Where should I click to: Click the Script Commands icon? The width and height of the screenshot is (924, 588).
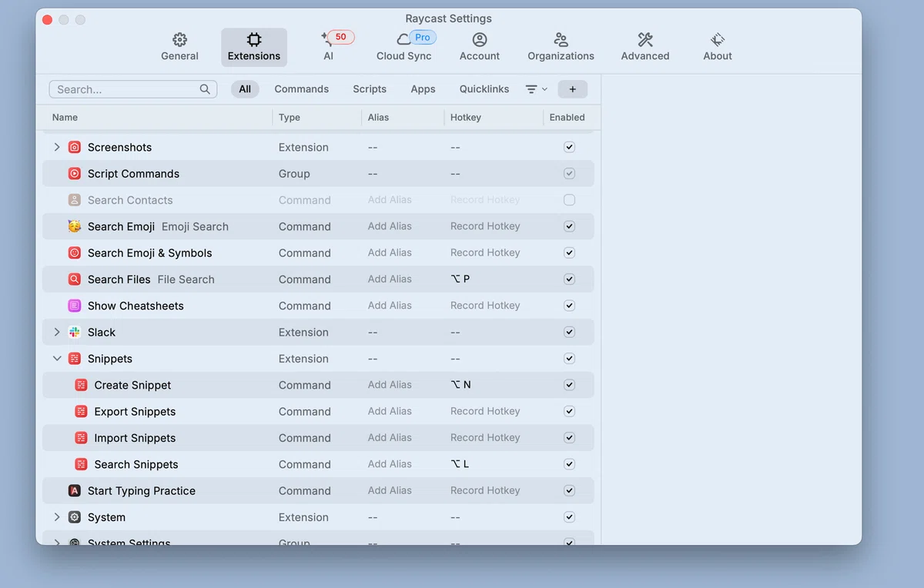tap(75, 174)
